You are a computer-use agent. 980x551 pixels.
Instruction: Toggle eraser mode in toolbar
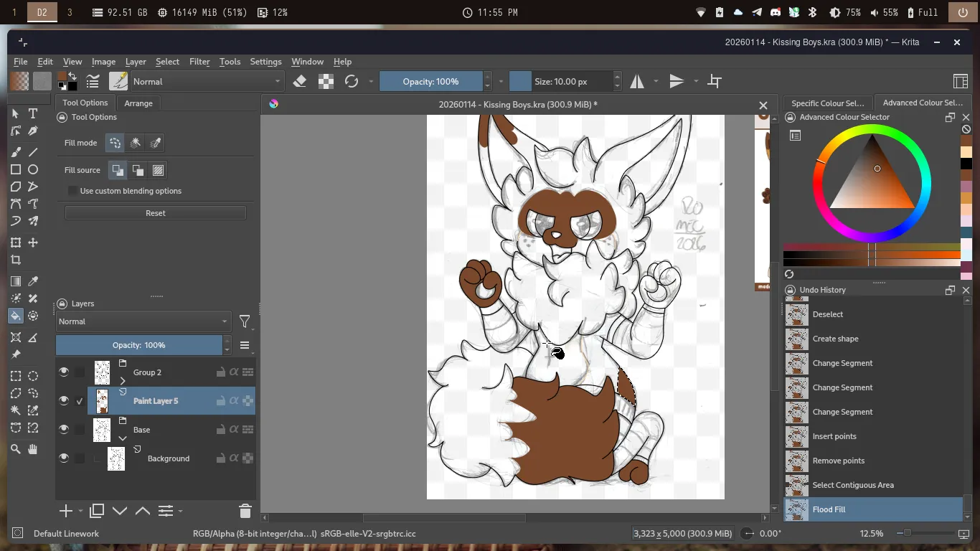(x=300, y=81)
